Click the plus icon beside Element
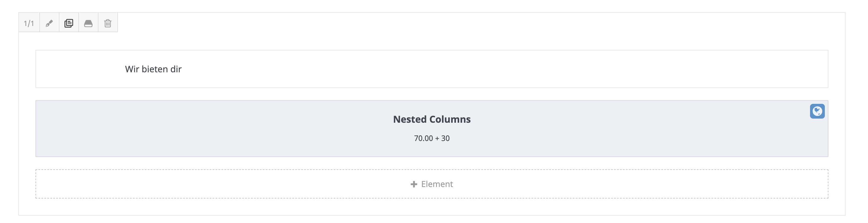The height and width of the screenshot is (223, 868). 414,184
